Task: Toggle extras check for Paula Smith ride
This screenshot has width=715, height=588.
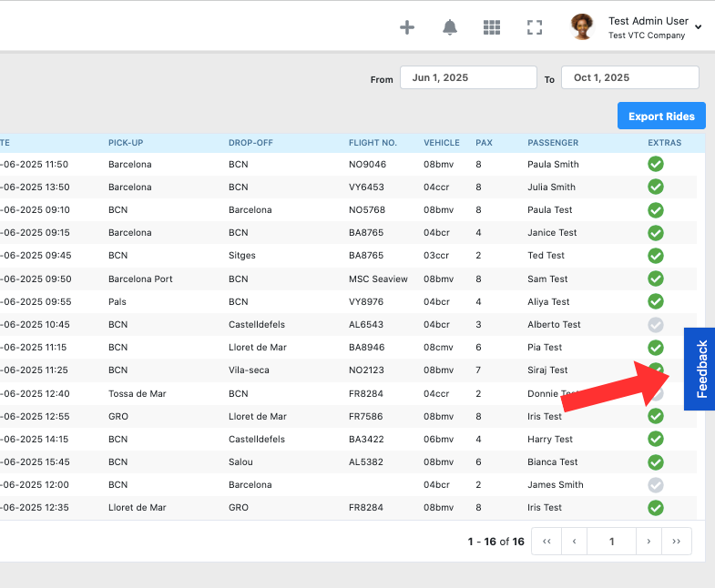Action: pyautogui.click(x=655, y=165)
